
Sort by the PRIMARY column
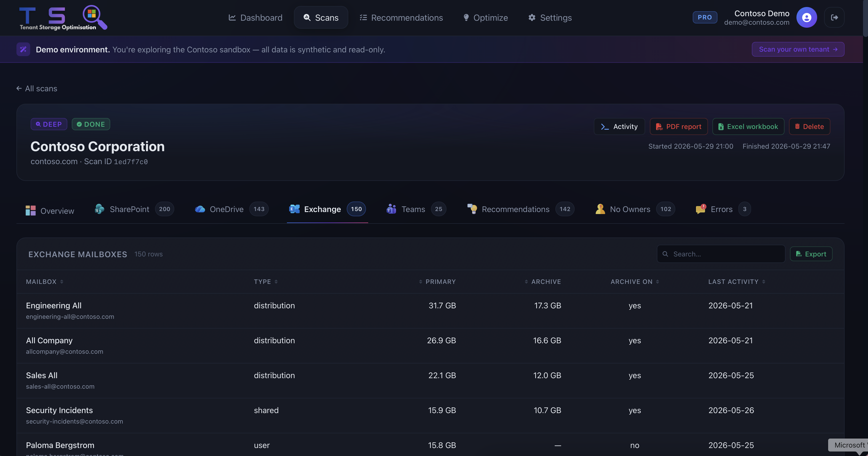coord(437,282)
